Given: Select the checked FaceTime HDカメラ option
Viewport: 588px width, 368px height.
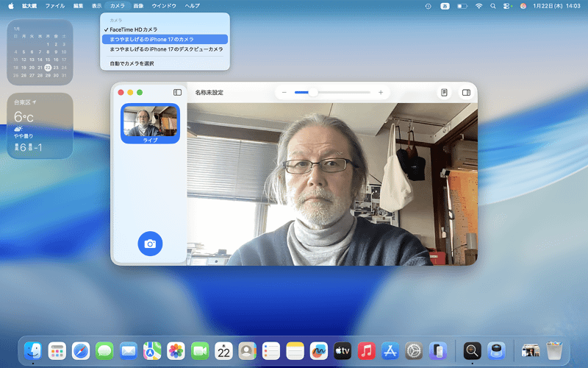Looking at the screenshot, I should point(165,29).
